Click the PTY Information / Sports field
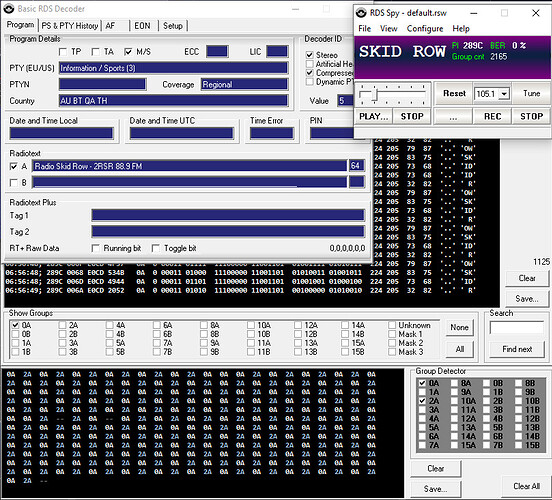This screenshot has width=552, height=500. pos(174,68)
